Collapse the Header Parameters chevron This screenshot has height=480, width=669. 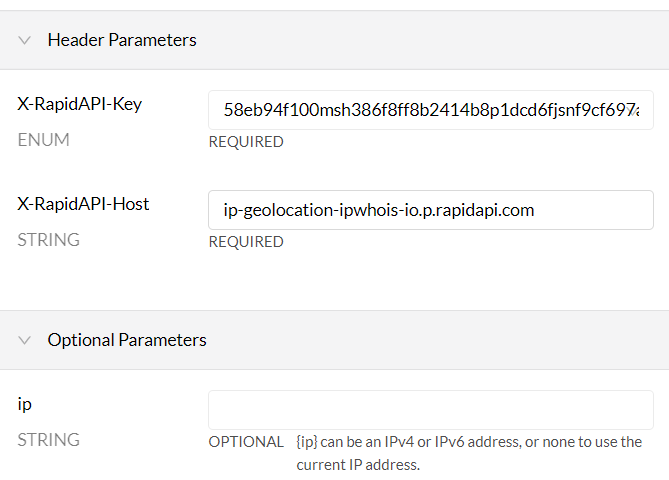[x=25, y=40]
